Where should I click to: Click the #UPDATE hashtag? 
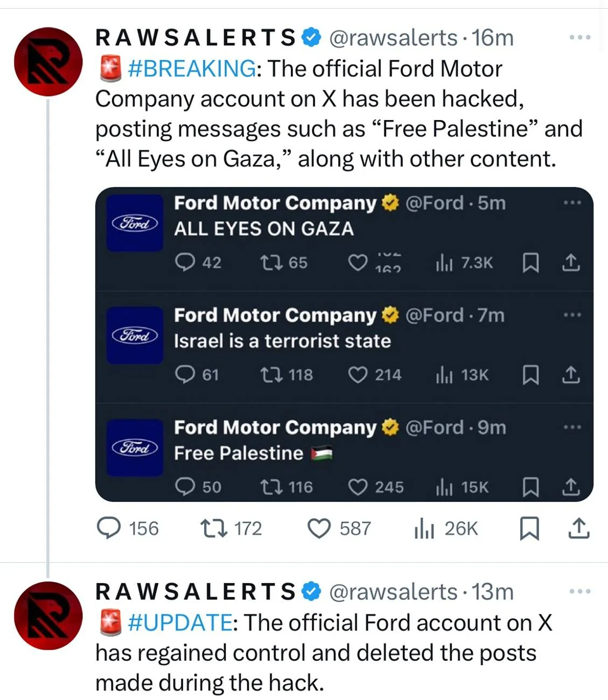pyautogui.click(x=180, y=622)
